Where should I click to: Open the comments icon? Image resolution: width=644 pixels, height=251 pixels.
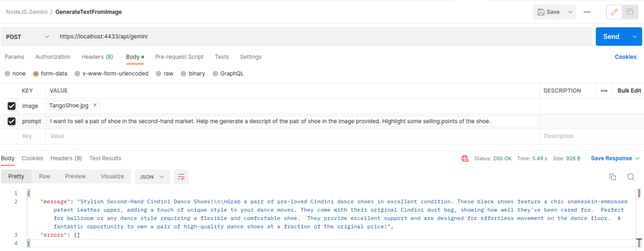(629, 12)
